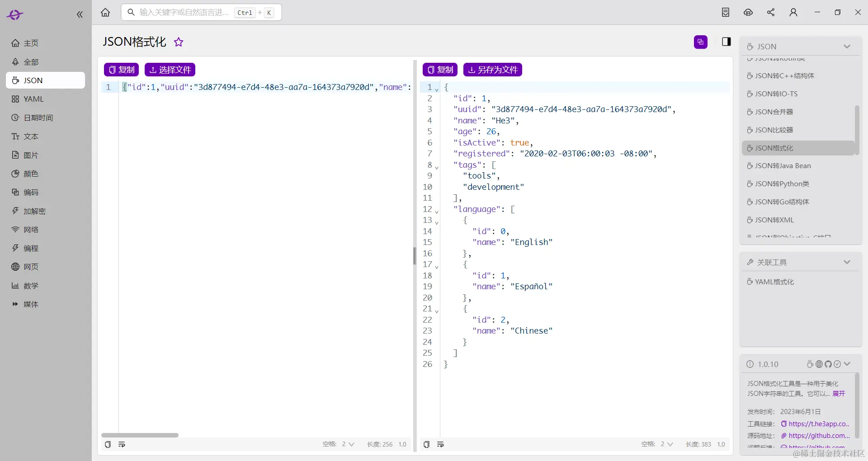Click the cloud print icon in the title bar
The width and height of the screenshot is (868, 461).
(748, 12)
